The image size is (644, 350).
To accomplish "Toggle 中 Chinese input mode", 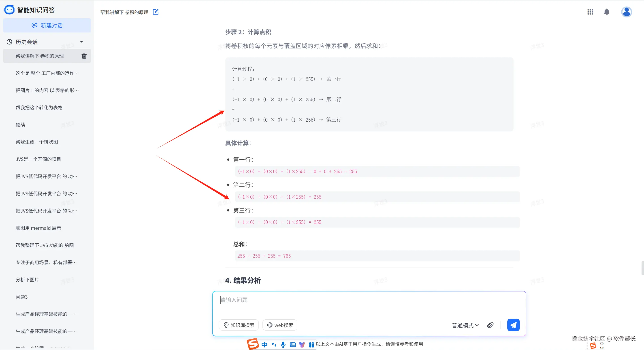I will click(264, 345).
